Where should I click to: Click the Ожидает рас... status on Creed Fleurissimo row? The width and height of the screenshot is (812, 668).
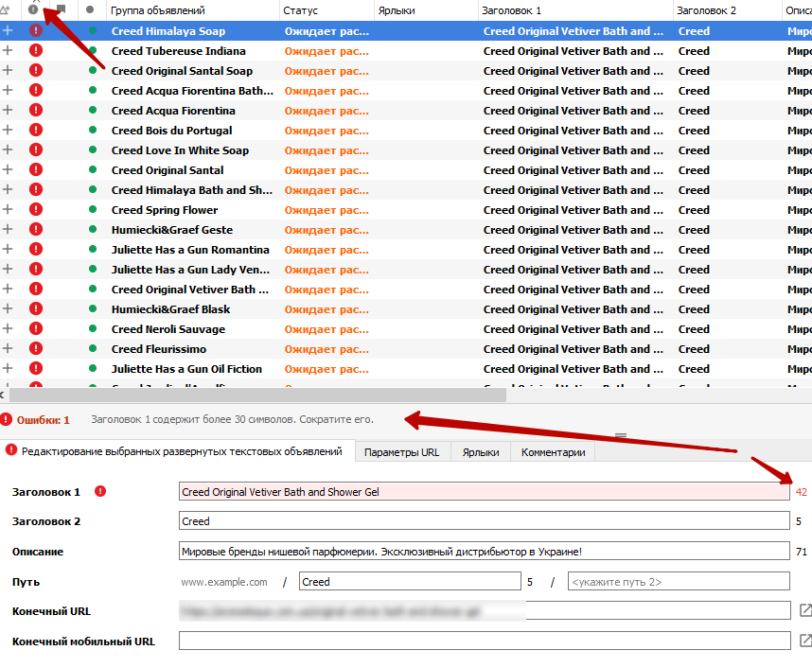click(327, 349)
